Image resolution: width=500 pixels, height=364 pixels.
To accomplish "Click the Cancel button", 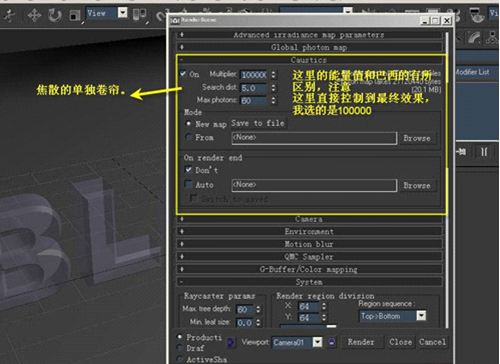I will (432, 342).
